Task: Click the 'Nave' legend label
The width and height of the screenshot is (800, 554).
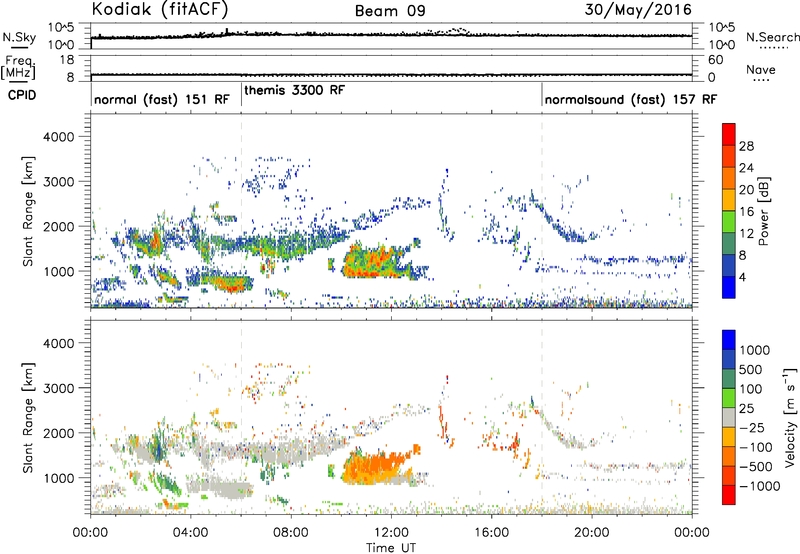Action: point(761,70)
